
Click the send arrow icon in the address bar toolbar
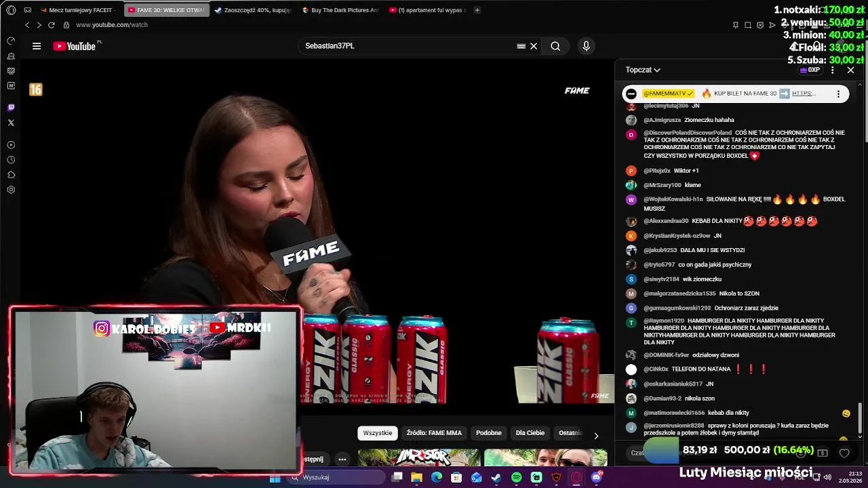772,25
